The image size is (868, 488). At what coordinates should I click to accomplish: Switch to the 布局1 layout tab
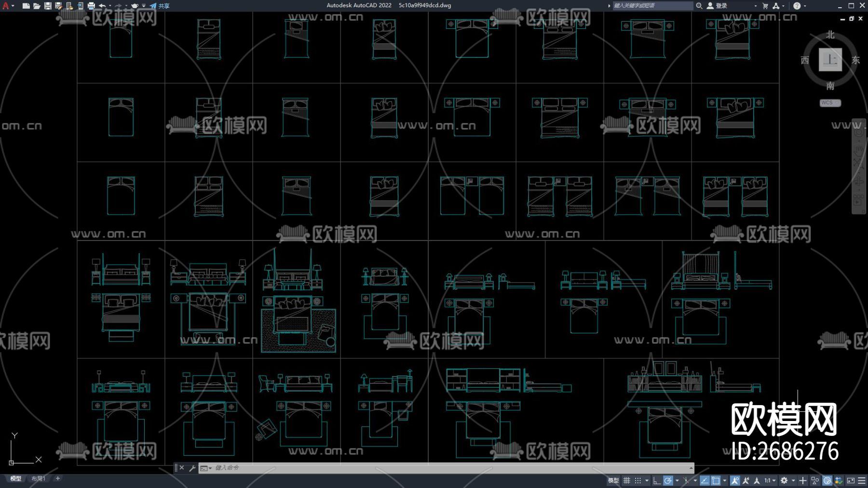(x=39, y=478)
